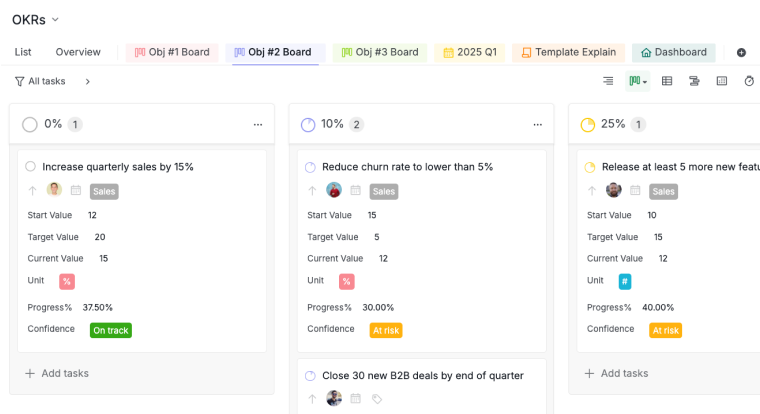Image resolution: width=760 pixels, height=414 pixels.
Task: Click the 25% column status circle
Action: coord(588,125)
